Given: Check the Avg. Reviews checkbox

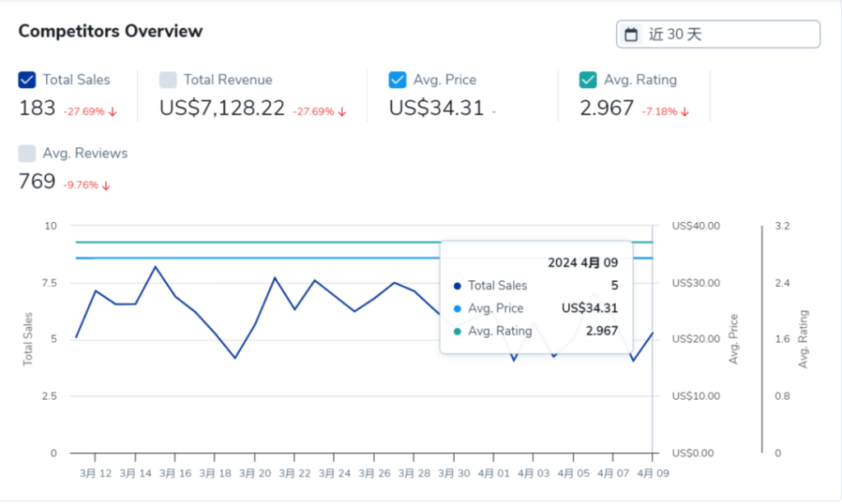Looking at the screenshot, I should (x=27, y=153).
